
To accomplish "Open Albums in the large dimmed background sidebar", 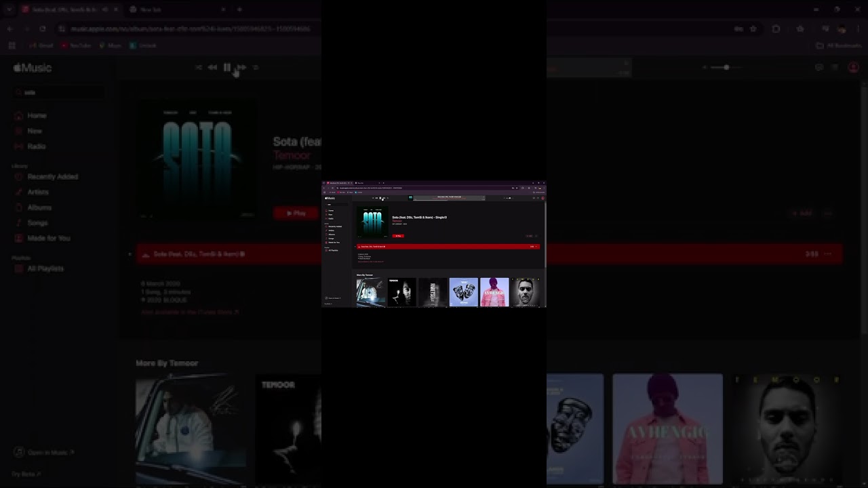I will point(33,207).
